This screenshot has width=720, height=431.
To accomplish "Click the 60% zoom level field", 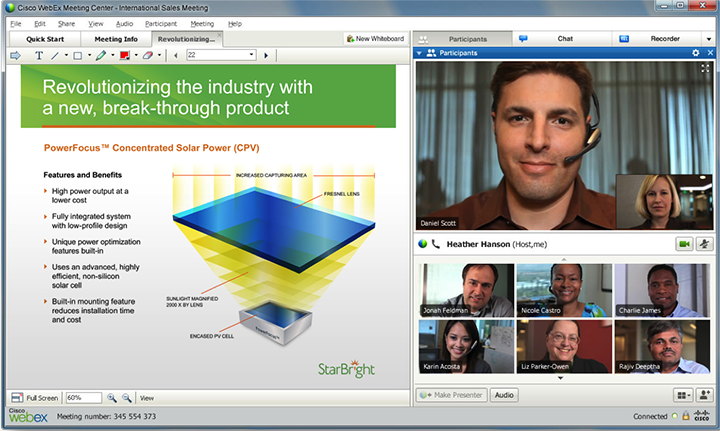I will (84, 398).
